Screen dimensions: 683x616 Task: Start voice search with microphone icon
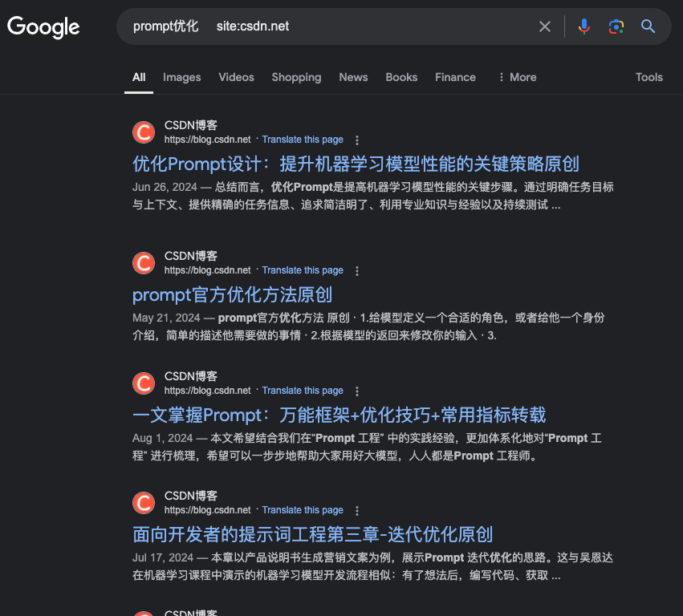click(x=584, y=26)
